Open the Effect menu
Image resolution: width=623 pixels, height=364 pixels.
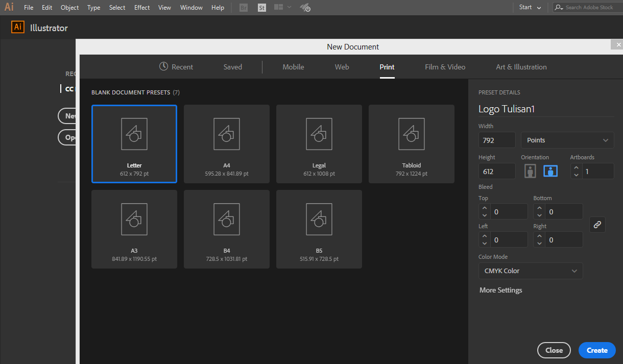(142, 8)
